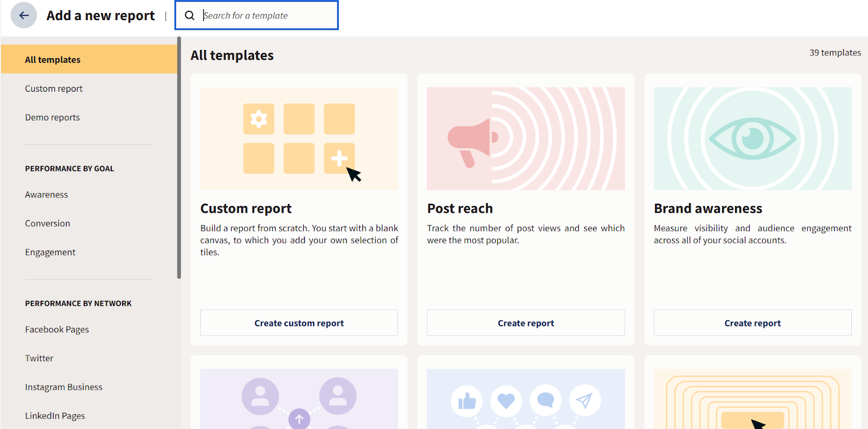The height and width of the screenshot is (429, 868).
Task: Click the PERFORMANCE BY GOAL heading
Action: click(69, 169)
